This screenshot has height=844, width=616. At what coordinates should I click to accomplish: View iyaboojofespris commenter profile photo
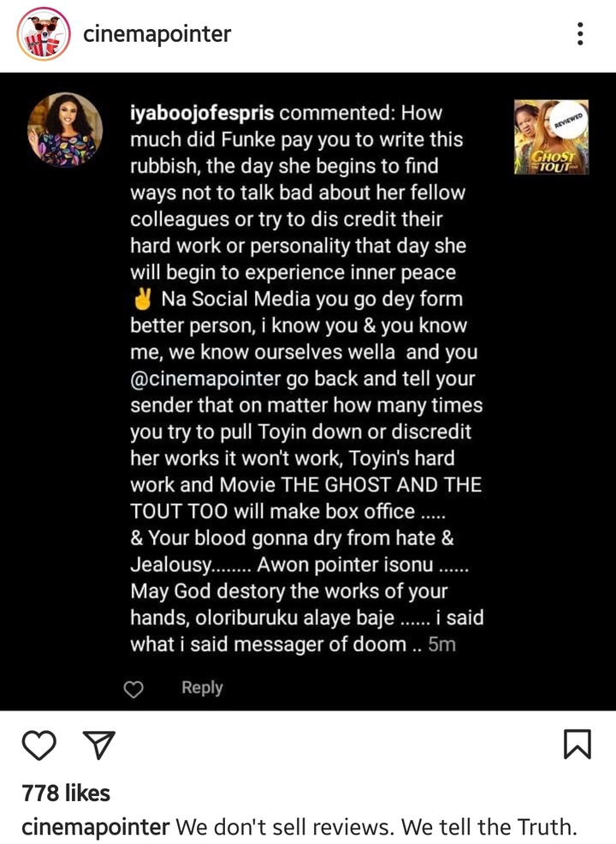(x=65, y=130)
